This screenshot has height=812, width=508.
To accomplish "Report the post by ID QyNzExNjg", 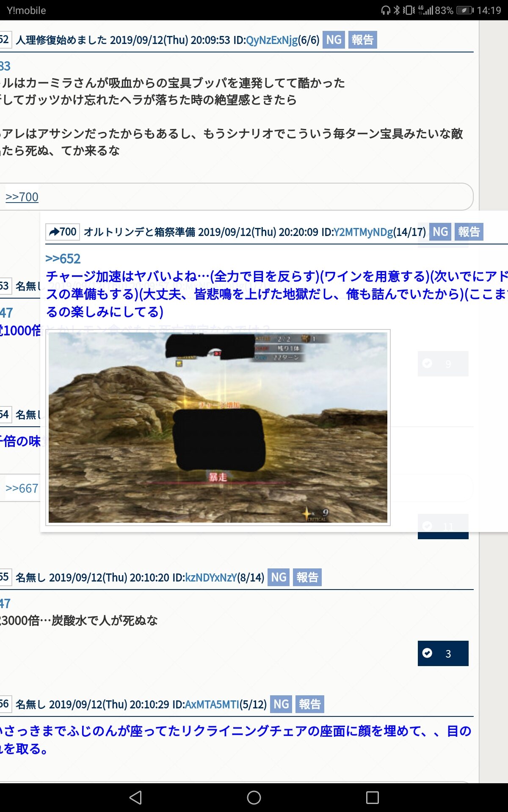I will (x=362, y=40).
